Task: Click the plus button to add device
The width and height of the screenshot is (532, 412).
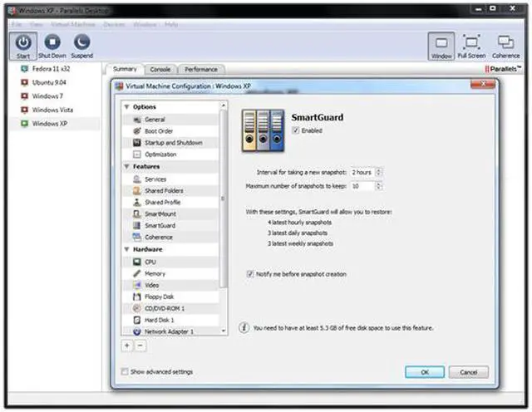Action: point(127,346)
